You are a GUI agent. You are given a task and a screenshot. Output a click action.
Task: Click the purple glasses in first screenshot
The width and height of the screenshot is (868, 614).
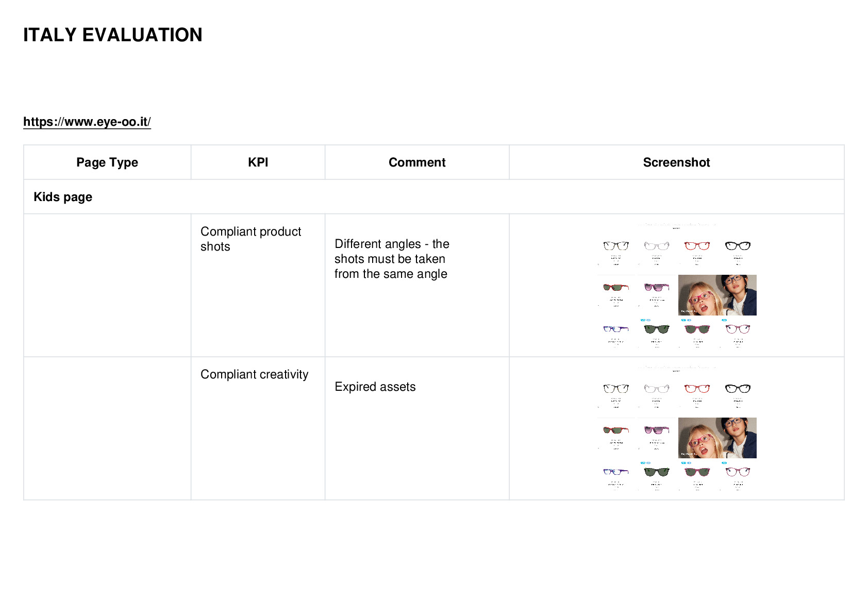click(x=616, y=328)
